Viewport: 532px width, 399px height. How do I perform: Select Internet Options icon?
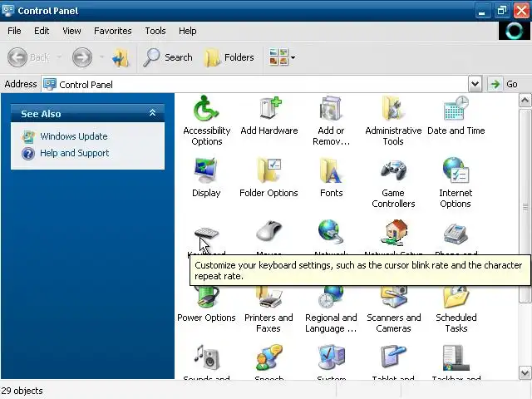[456, 170]
